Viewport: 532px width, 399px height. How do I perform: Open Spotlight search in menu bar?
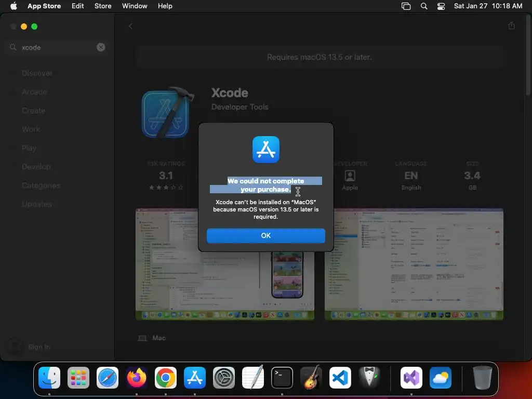point(424,6)
